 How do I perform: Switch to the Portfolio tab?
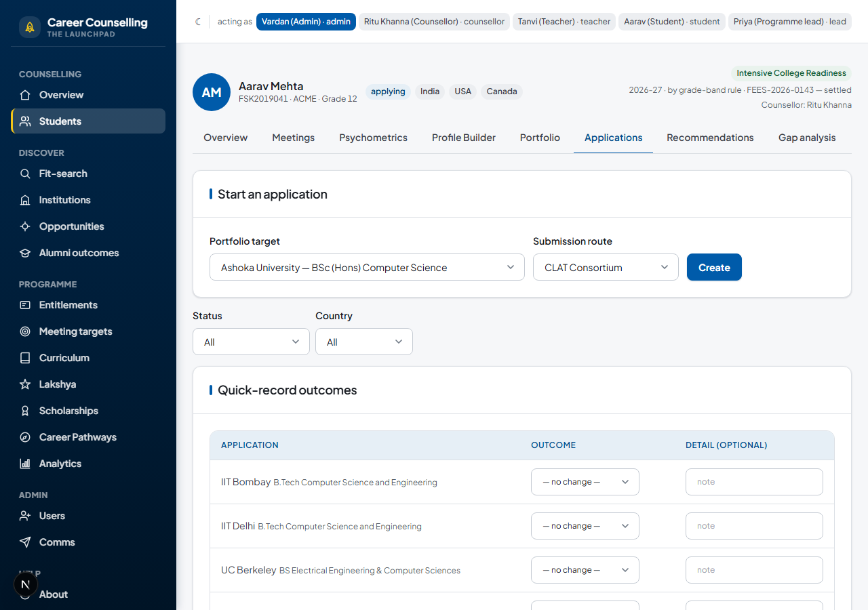click(540, 138)
